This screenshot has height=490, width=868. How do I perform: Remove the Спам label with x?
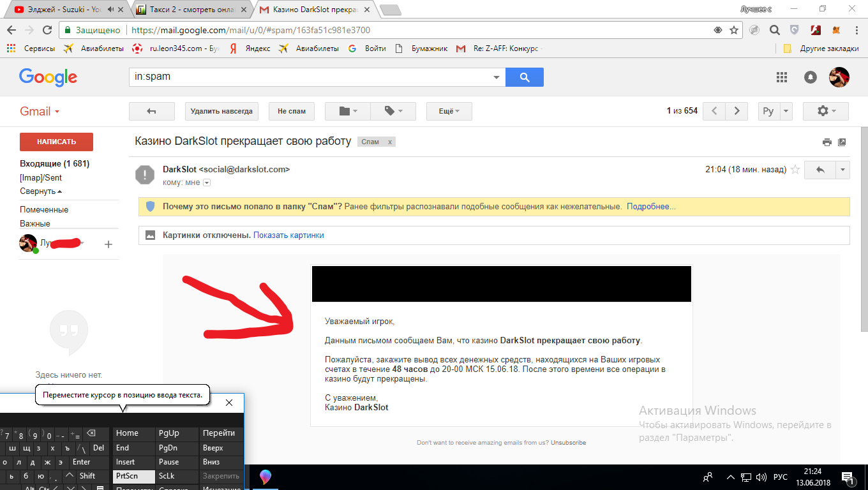point(390,142)
